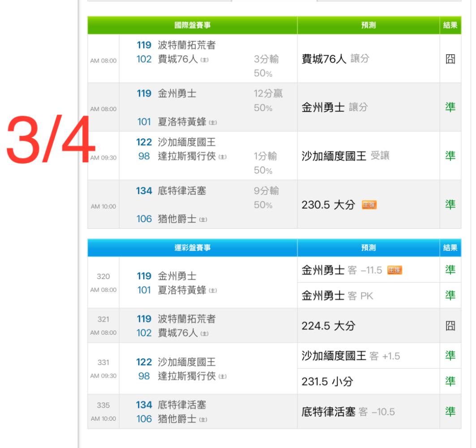The image size is (476, 448).
Task: Click 金州勇士 in the 運彩盤賽事 matchup column
Action: [177, 276]
